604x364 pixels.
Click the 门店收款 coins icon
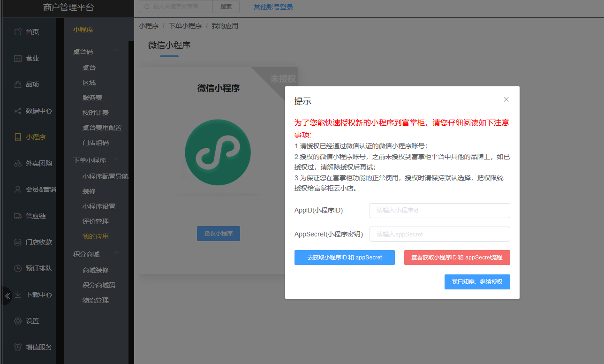(18, 242)
